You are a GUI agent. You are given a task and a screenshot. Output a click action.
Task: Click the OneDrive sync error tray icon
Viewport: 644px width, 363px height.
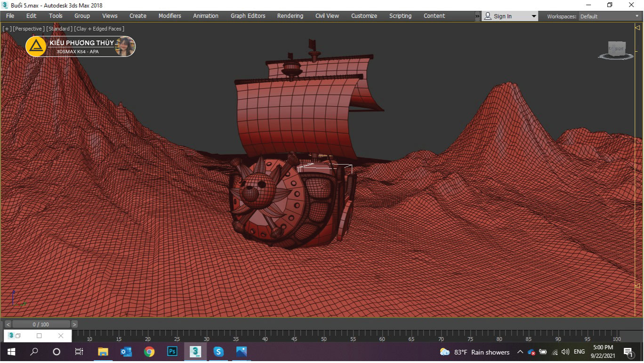click(531, 352)
